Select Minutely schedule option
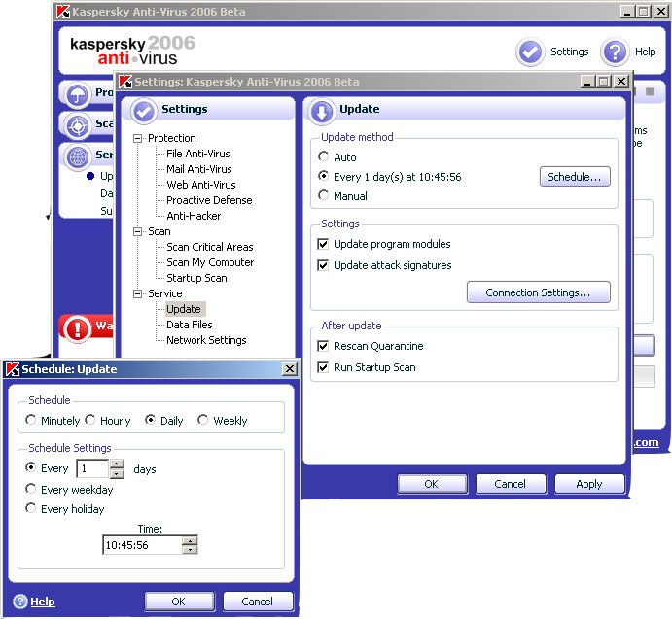The width and height of the screenshot is (672, 619). [x=31, y=420]
